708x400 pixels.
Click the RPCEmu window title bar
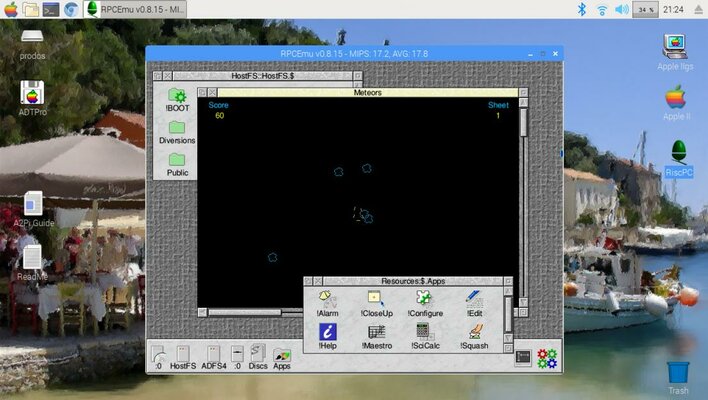354,54
